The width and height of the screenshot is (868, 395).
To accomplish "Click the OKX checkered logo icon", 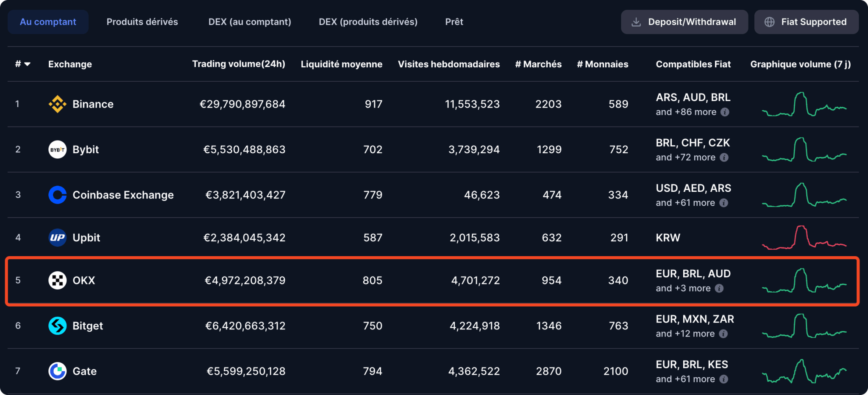I will [x=57, y=280].
